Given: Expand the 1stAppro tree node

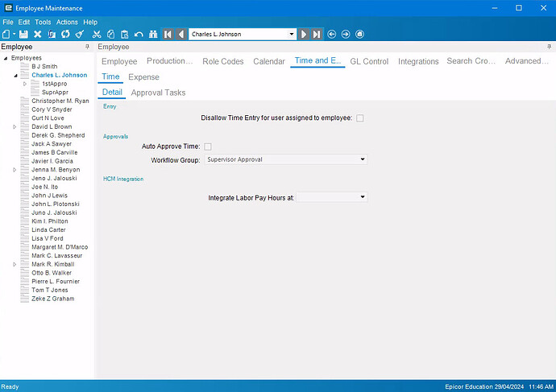Looking at the screenshot, I should (x=25, y=84).
